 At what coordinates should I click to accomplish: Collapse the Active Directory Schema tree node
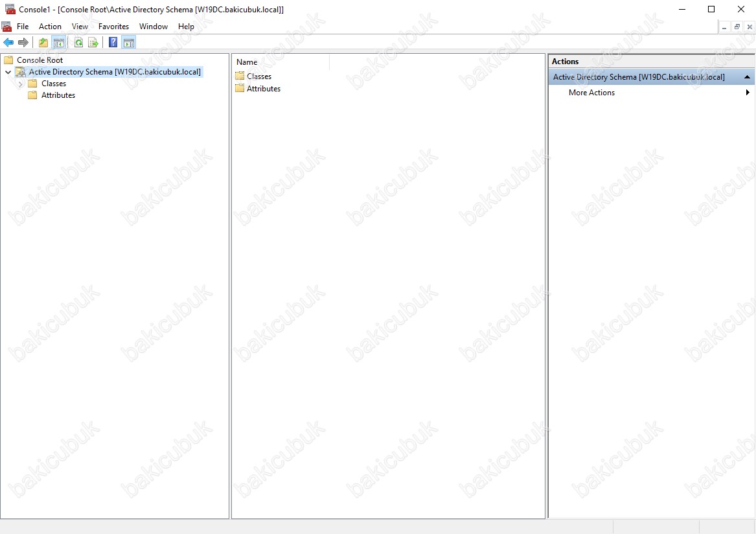coord(8,72)
